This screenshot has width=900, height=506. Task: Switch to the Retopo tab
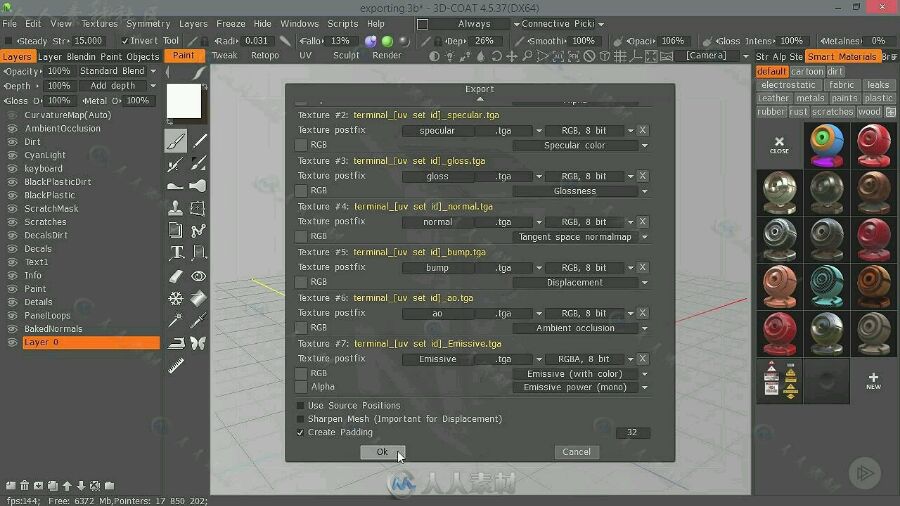[265, 56]
